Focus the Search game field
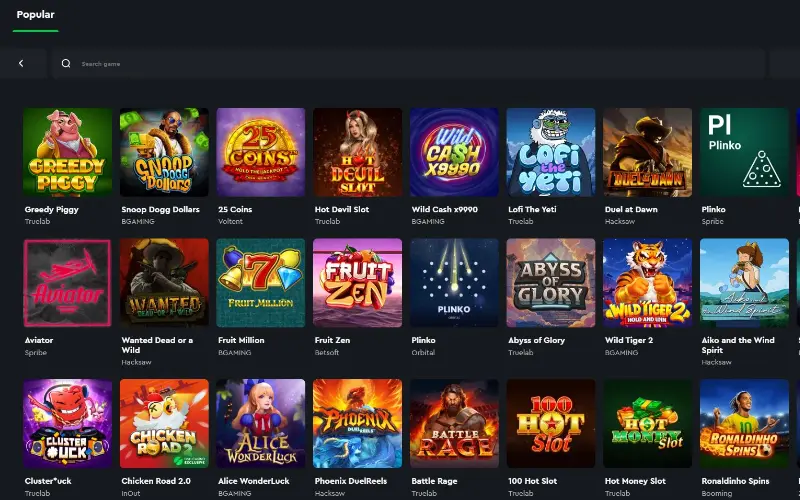This screenshot has height=500, width=800. [x=409, y=64]
